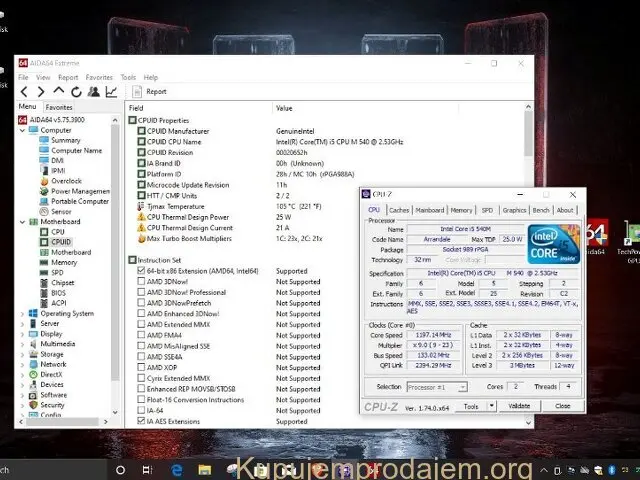Click the Tools button in CPU-Z
The width and height of the screenshot is (640, 480).
tap(473, 406)
